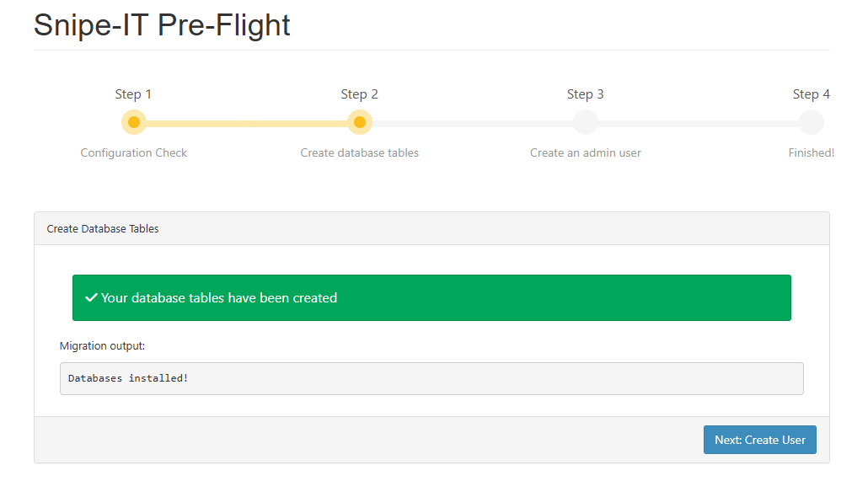Click the Create Database Tables panel header
The image size is (868, 481).
click(431, 228)
